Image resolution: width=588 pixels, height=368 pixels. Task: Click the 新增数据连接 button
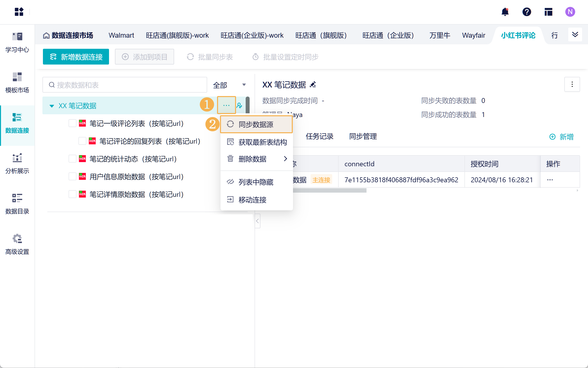[76, 57]
